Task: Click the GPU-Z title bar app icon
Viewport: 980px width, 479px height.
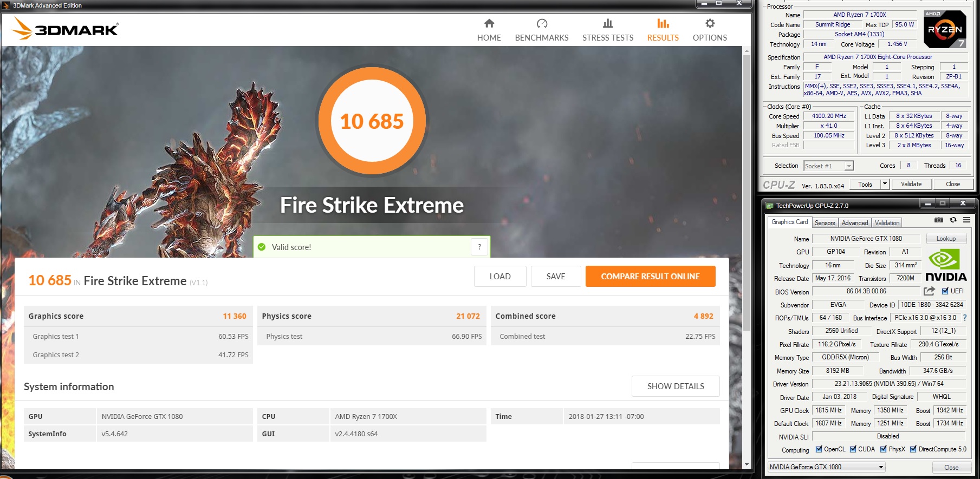Action: 769,206
